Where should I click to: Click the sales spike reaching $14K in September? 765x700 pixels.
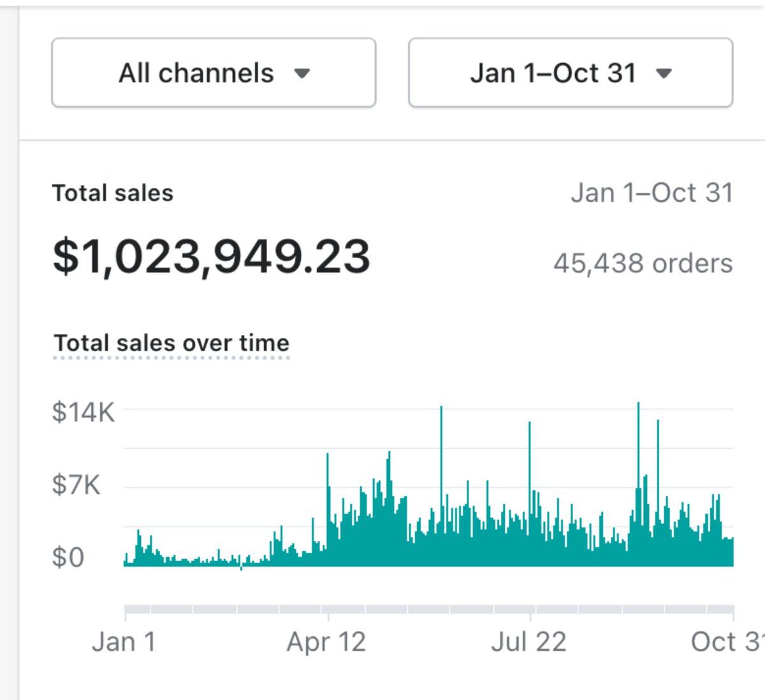637,446
